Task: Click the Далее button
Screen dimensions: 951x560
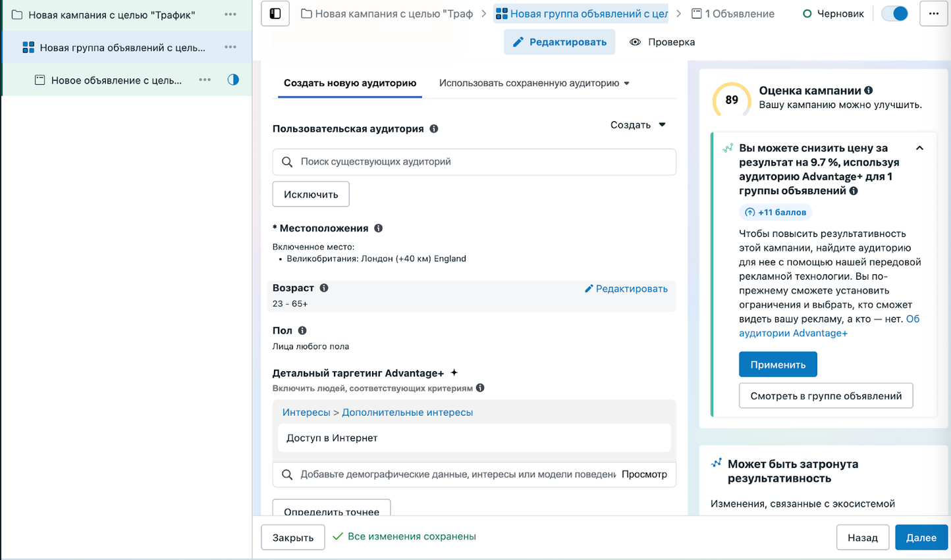Action: [x=921, y=538]
